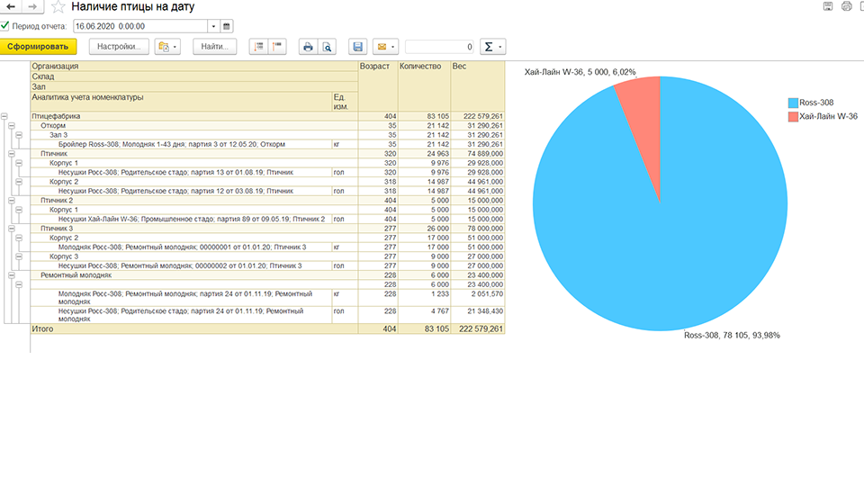
Task: Open the period date dropdown arrow
Action: click(x=214, y=26)
